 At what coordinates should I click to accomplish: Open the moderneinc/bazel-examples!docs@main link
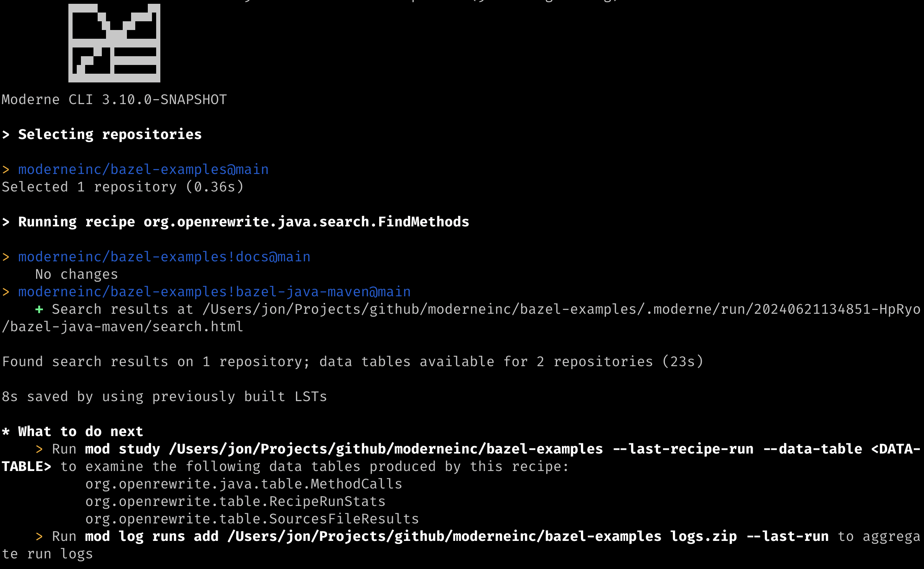pyautogui.click(x=164, y=257)
